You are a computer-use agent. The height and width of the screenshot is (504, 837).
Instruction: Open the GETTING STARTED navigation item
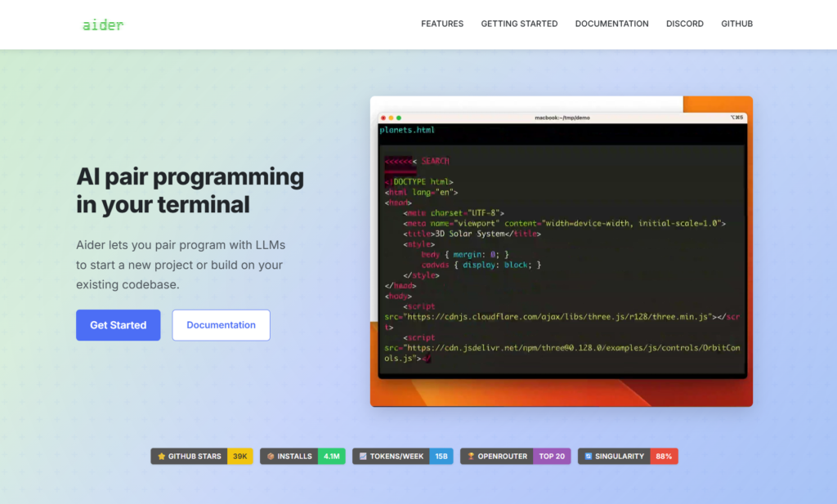519,24
